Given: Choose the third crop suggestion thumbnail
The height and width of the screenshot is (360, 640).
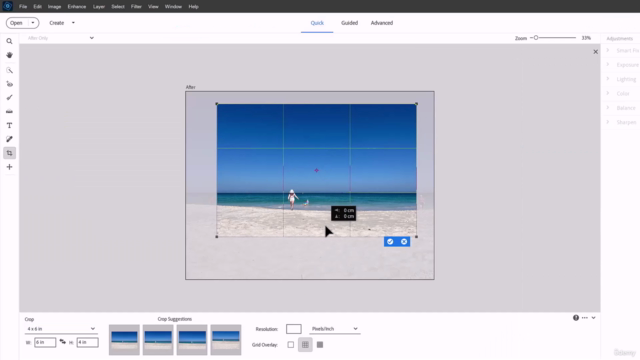Looking at the screenshot, I should coord(192,340).
